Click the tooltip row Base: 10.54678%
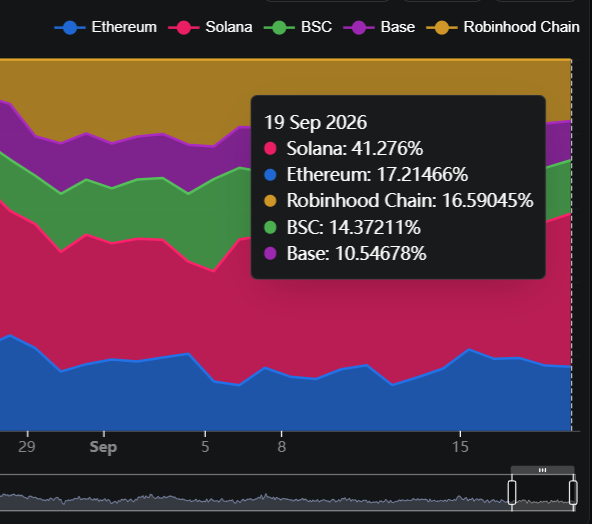The height and width of the screenshot is (524, 592). click(345, 253)
